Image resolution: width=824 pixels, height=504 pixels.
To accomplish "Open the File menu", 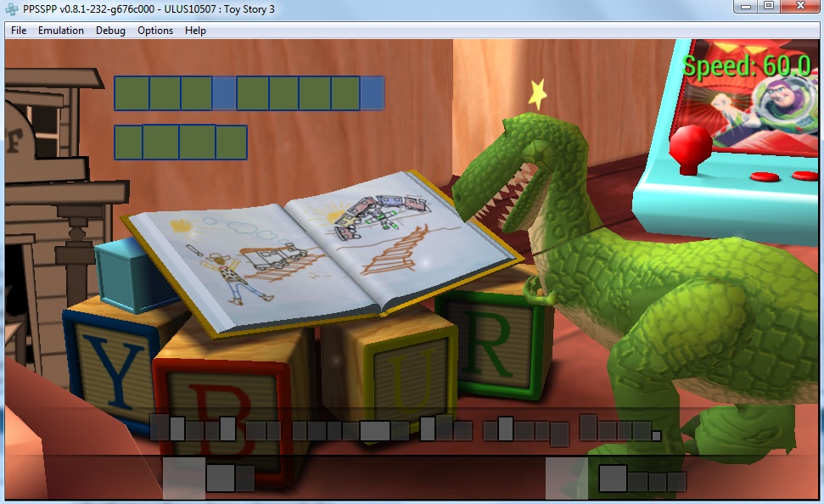I will point(19,31).
